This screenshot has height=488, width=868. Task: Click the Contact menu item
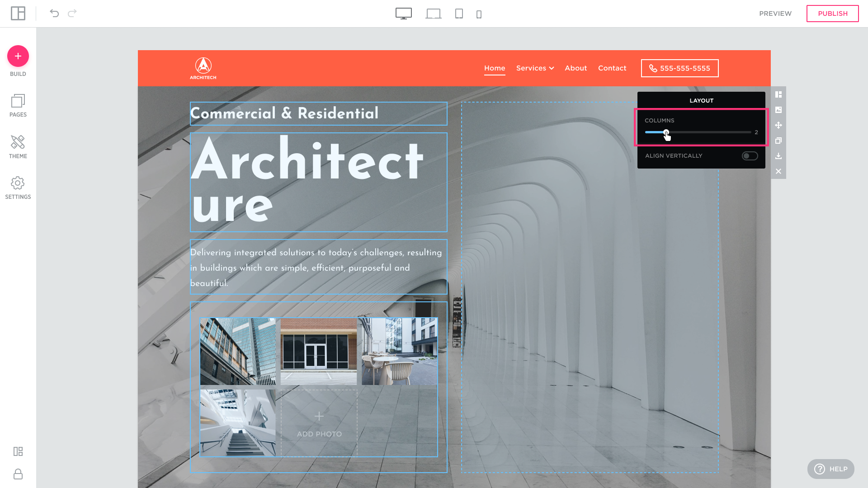point(612,68)
